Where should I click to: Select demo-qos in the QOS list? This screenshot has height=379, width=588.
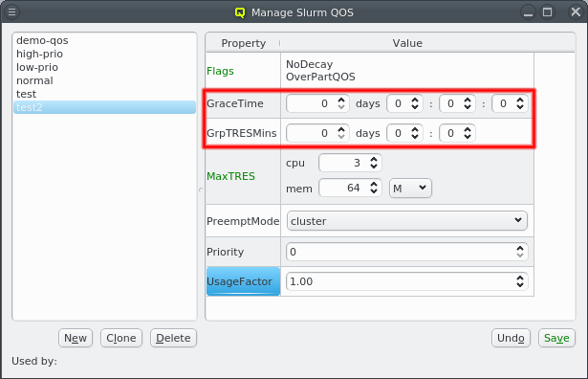pyautogui.click(x=104, y=40)
